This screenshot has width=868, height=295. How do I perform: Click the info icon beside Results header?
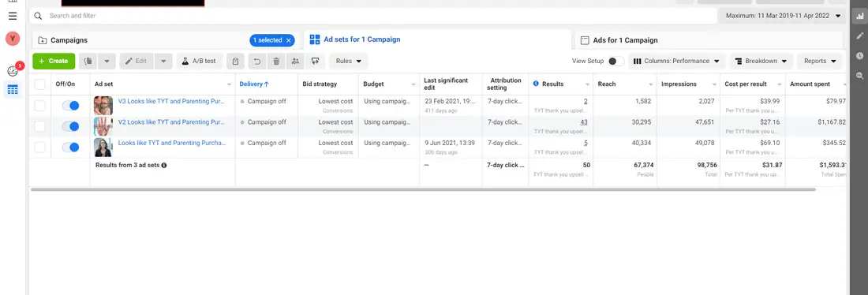[536, 84]
